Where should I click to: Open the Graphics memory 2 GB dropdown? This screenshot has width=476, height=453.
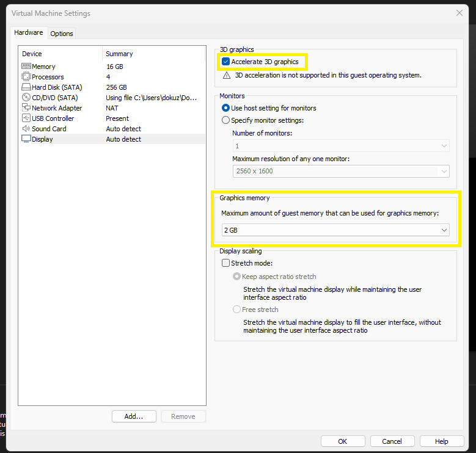(335, 230)
